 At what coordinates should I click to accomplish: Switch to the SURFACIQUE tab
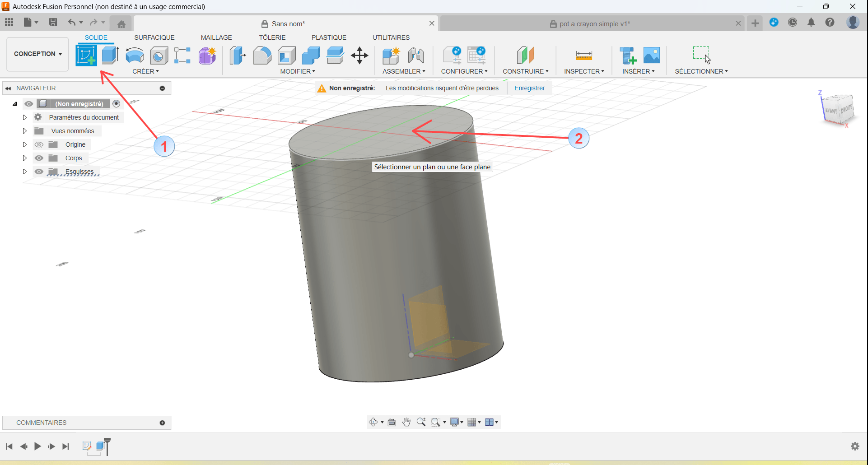154,37
